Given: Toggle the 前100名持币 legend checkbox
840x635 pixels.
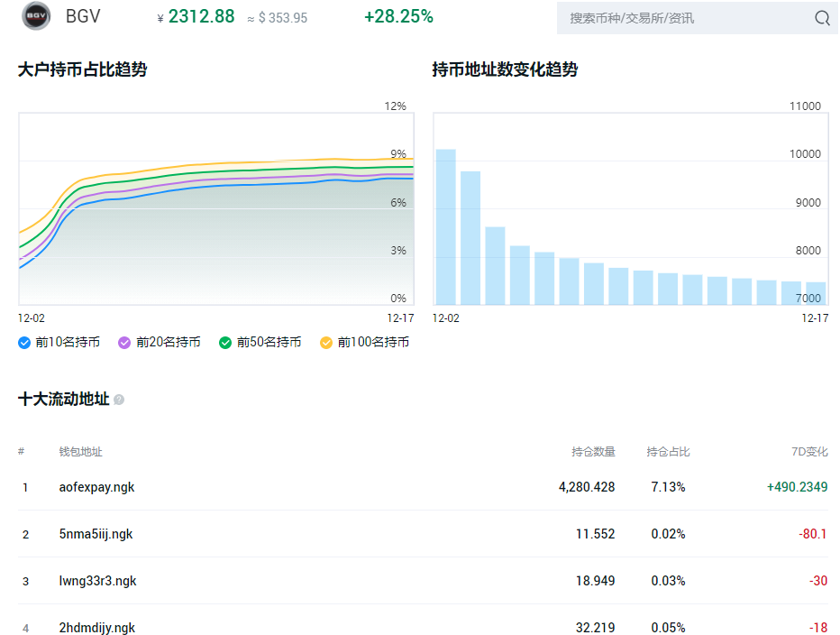Looking at the screenshot, I should point(325,343).
